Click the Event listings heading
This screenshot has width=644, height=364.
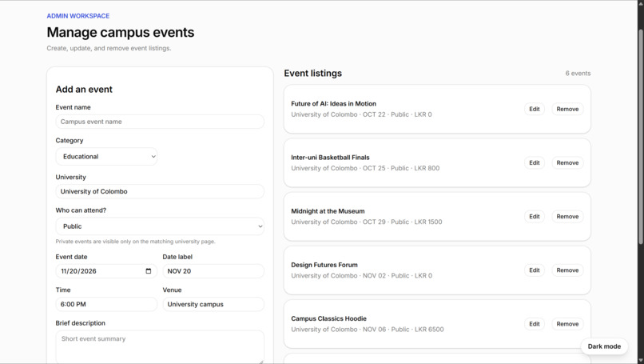point(313,74)
